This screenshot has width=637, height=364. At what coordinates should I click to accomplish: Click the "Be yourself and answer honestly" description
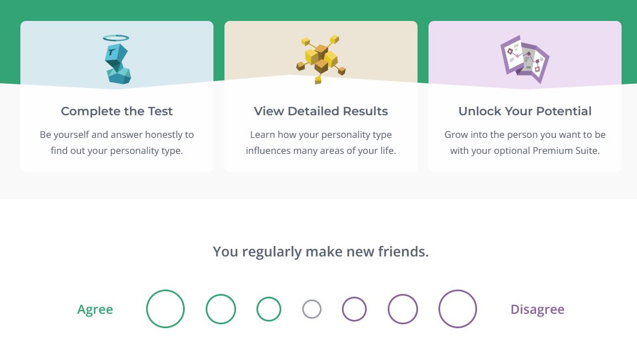coord(117,142)
